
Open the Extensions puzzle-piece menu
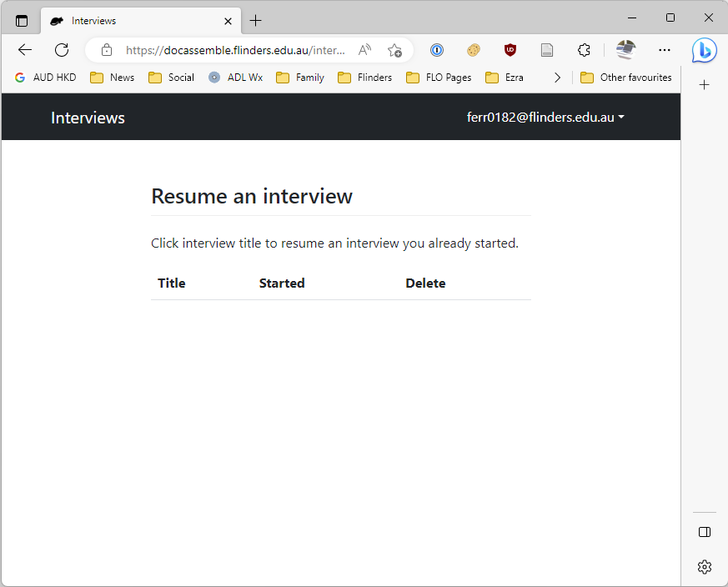click(585, 50)
